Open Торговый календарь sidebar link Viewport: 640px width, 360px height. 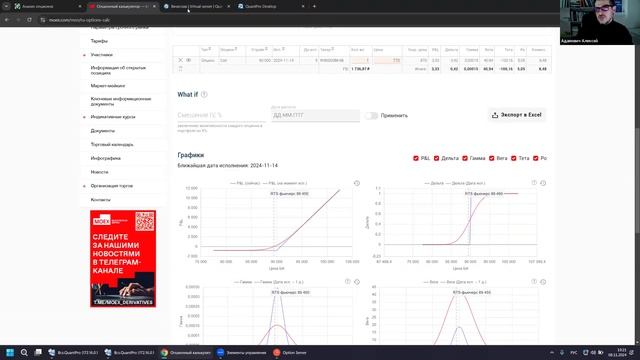(112, 144)
